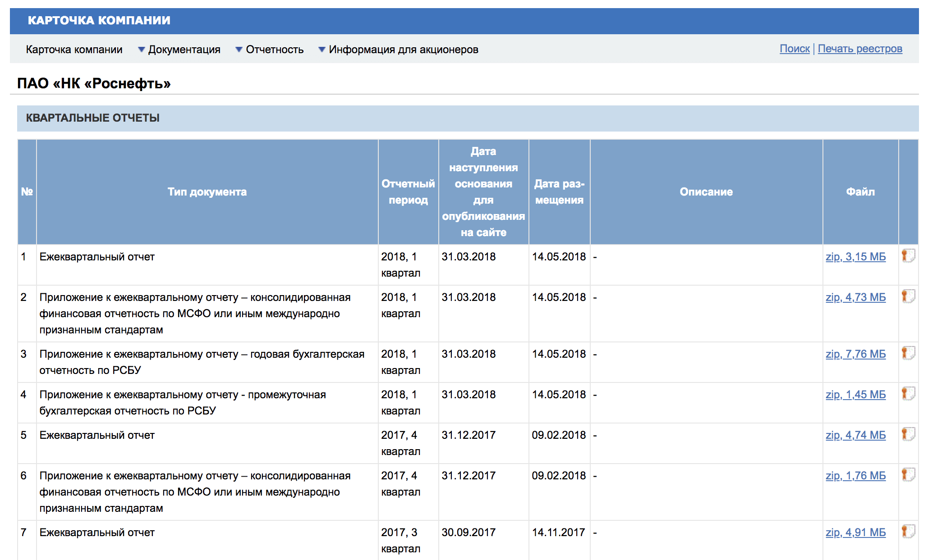Open the certificate icon next to zip 4,74 МБ

point(908,434)
